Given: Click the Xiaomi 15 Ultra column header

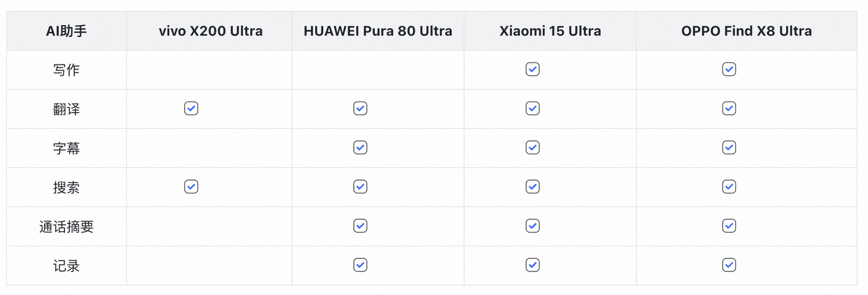Looking at the screenshot, I should (x=550, y=31).
